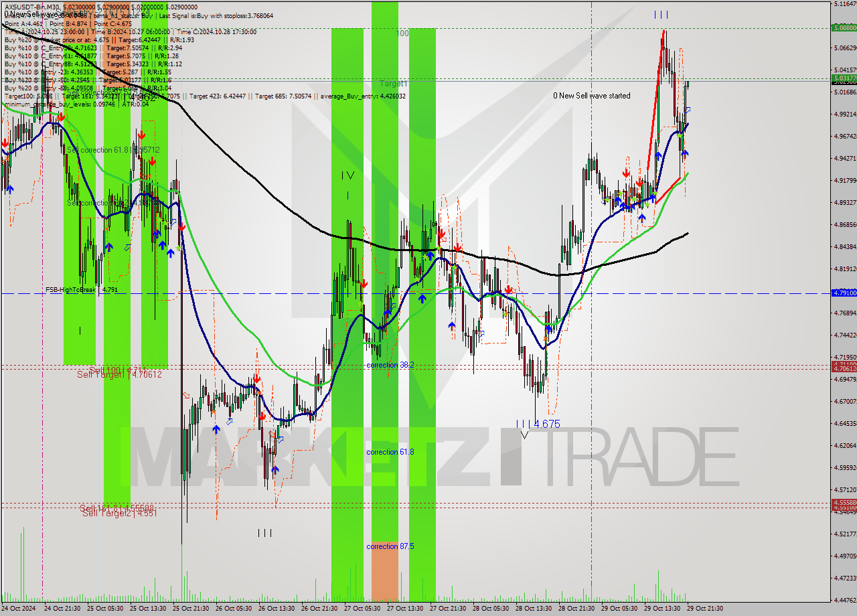
Task: Click the 4.67000 price axis value
Action: point(845,401)
